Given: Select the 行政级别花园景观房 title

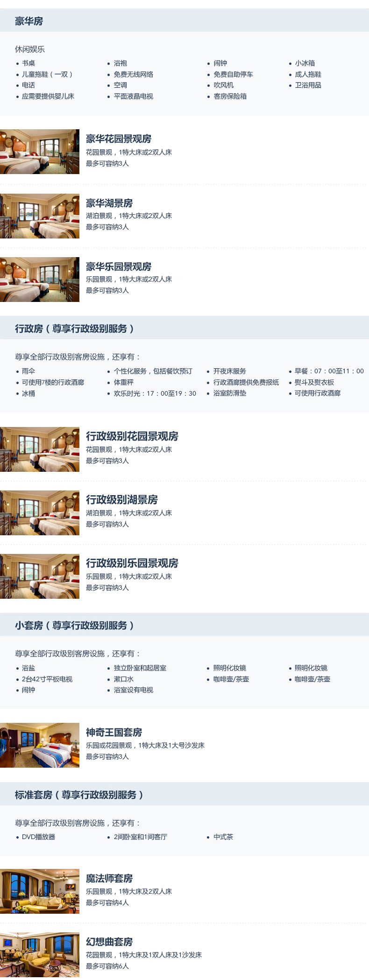Looking at the screenshot, I should [x=132, y=436].
